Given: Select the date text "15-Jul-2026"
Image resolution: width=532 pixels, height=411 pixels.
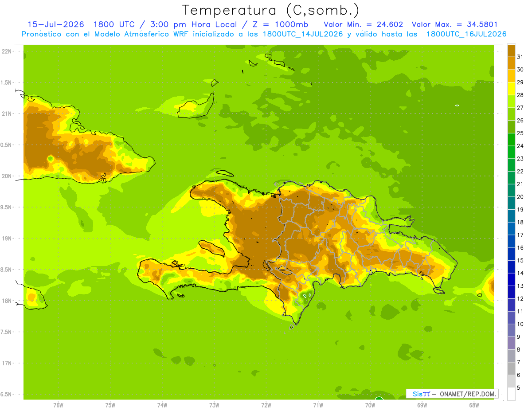Looking at the screenshot, I should (56, 24).
